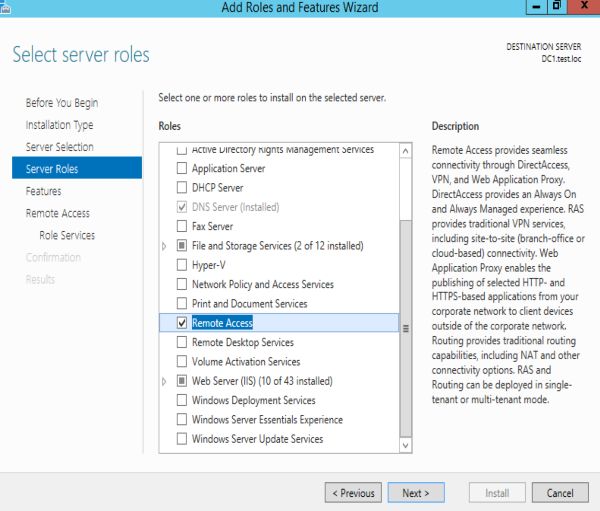Click the roles list scrollbar thumb
This screenshot has width=600, height=511.
tap(406, 328)
